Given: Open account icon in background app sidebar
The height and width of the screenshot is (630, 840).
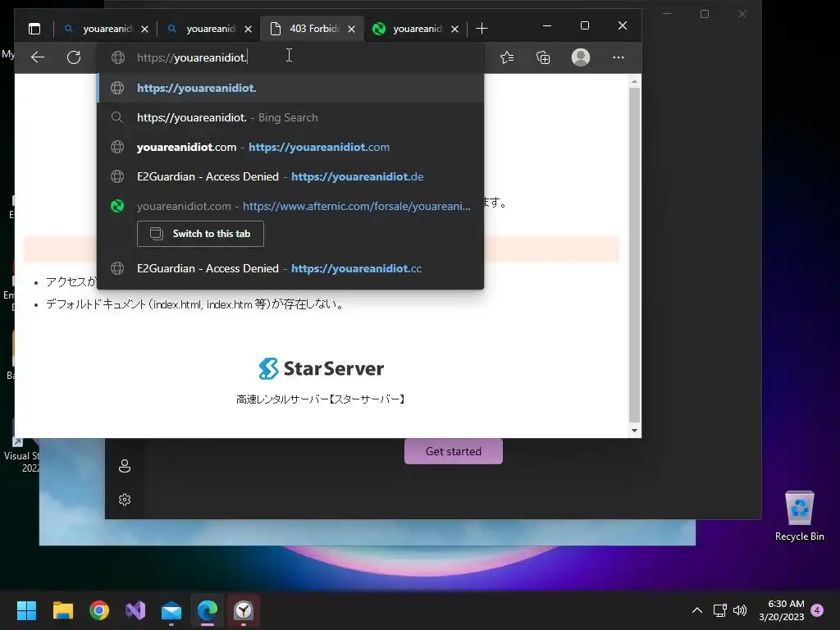Looking at the screenshot, I should point(125,466).
